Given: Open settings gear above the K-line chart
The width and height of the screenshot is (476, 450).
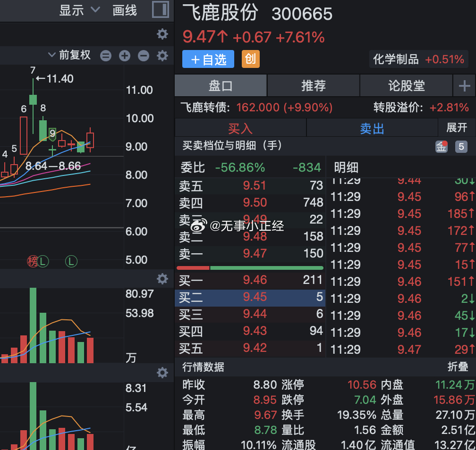Looking at the screenshot, I should point(162,34).
